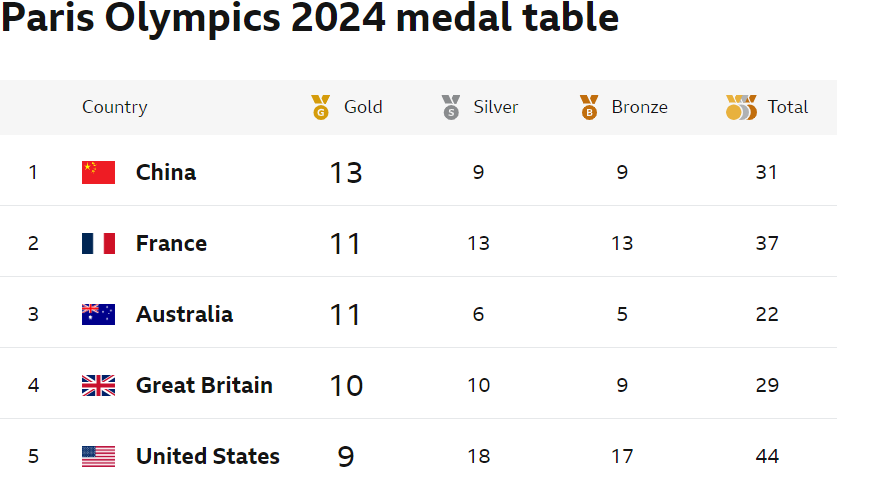Open the China country name link
This screenshot has height=485, width=883.
click(166, 172)
